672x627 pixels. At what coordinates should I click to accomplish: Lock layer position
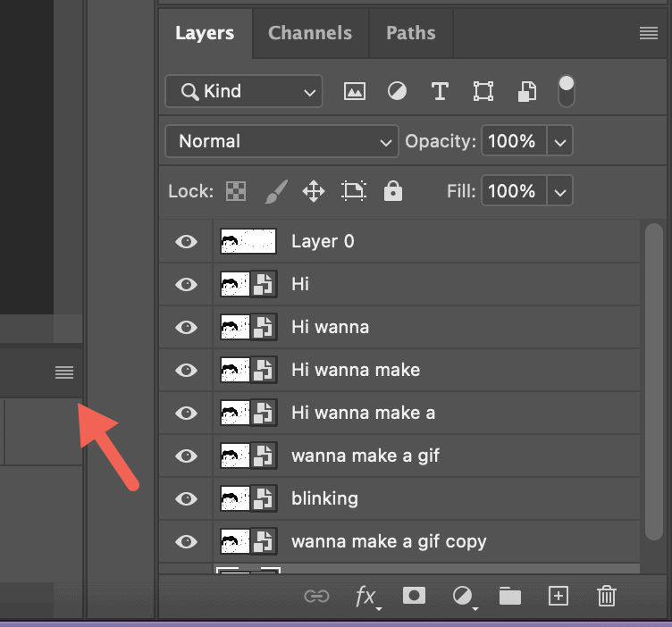coord(314,191)
